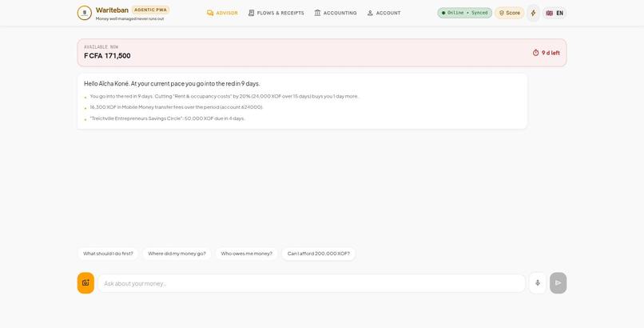The height and width of the screenshot is (328, 644).
Task: Click the Mobile Money transfer fees tip
Action: pyautogui.click(x=177, y=107)
